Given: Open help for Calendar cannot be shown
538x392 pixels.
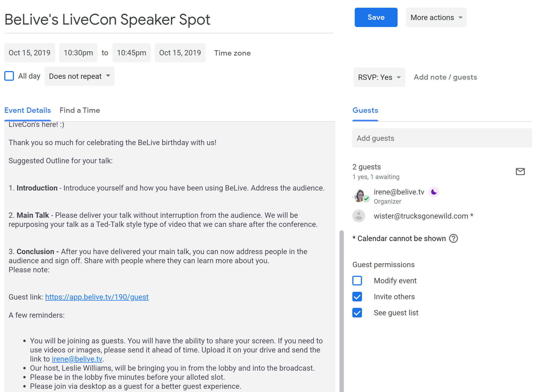Looking at the screenshot, I should coord(453,238).
